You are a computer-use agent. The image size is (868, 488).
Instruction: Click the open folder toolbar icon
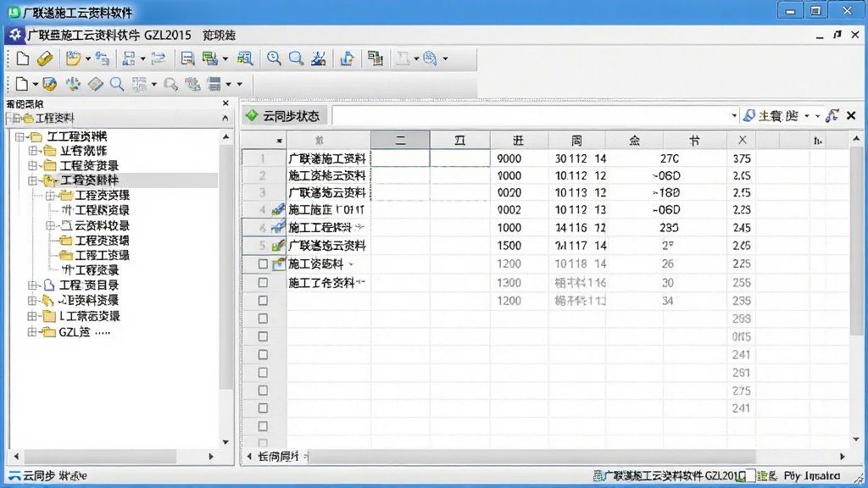pyautogui.click(x=73, y=58)
